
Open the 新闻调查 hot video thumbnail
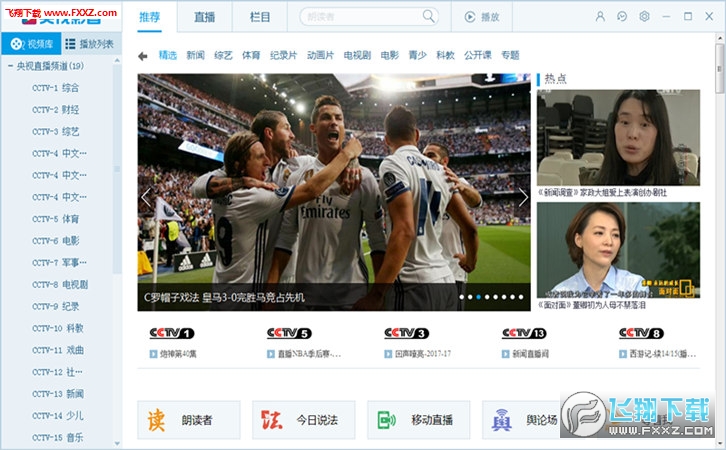coord(618,138)
